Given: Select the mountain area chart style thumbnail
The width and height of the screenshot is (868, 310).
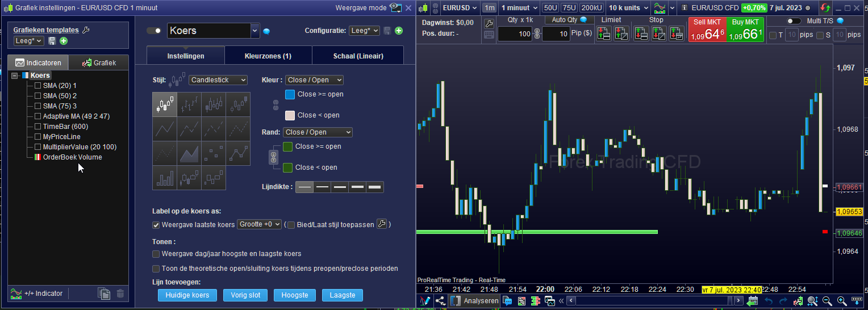Looking at the screenshot, I should (189, 153).
